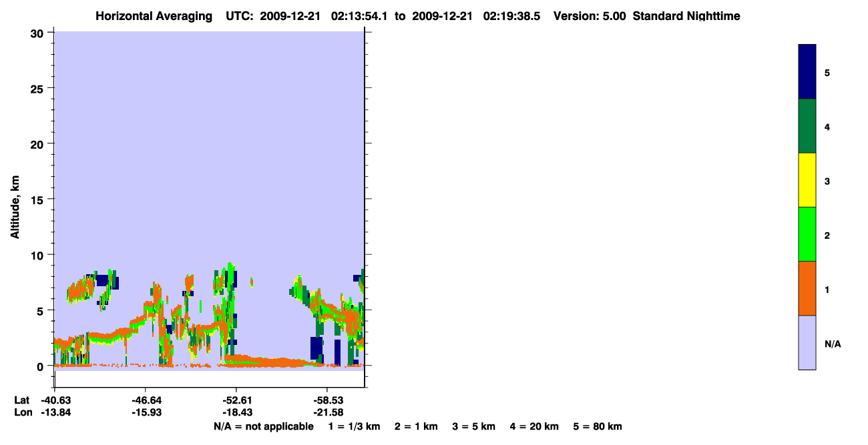Click longitude value -13.84
The height and width of the screenshot is (445, 868).
pyautogui.click(x=55, y=412)
